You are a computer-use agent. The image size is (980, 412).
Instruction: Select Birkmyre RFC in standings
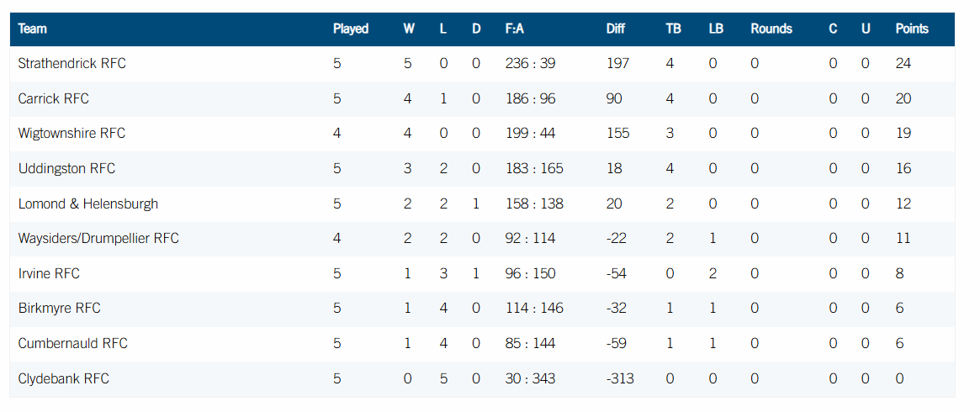coord(59,309)
